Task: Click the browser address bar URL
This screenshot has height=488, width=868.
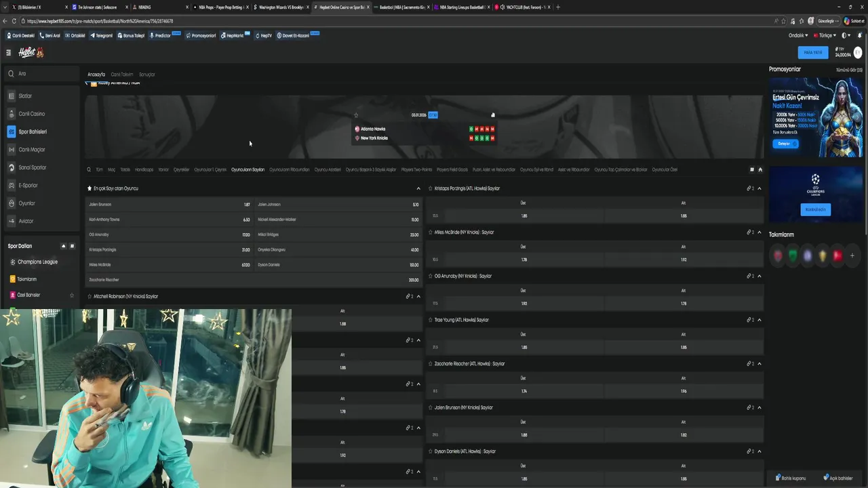Action: (x=100, y=21)
